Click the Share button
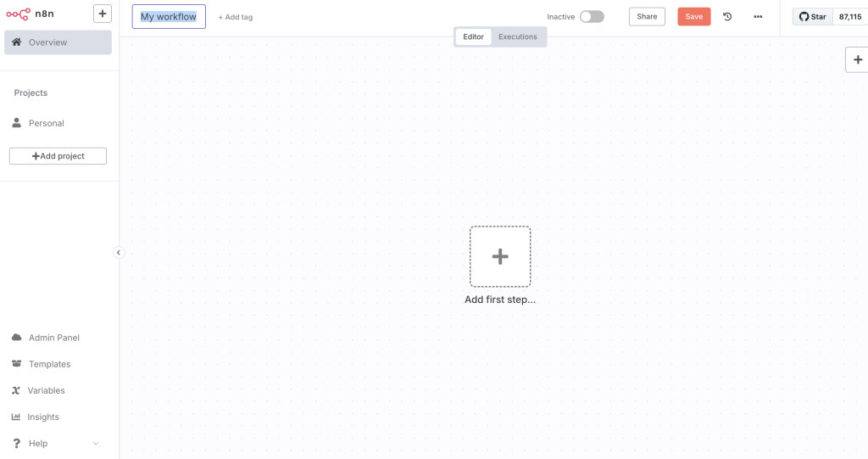Screen dimensions: 868x459 coord(647,17)
